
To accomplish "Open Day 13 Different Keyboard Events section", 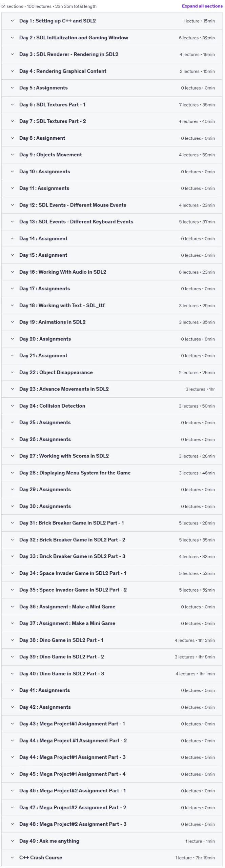I will coord(112,222).
